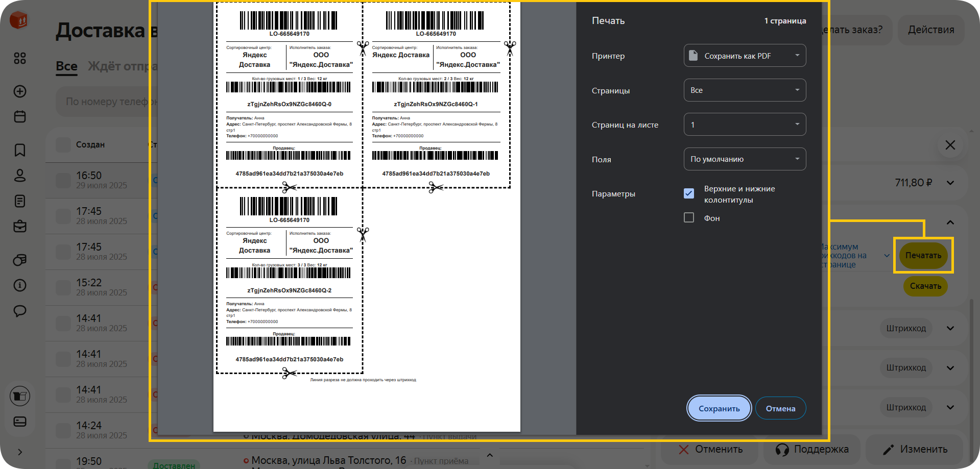This screenshot has height=469, width=980.
Task: Click the user profile icon in sidebar
Action: (x=20, y=176)
